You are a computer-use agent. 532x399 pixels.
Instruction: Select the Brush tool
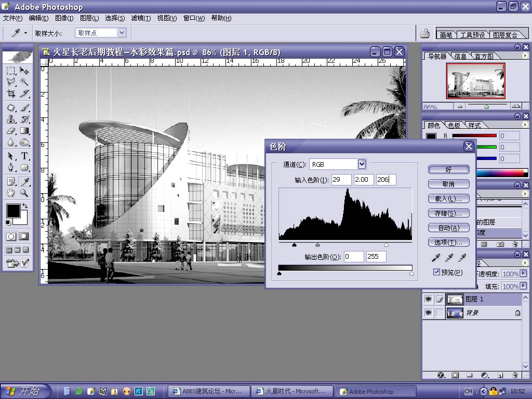[24, 108]
